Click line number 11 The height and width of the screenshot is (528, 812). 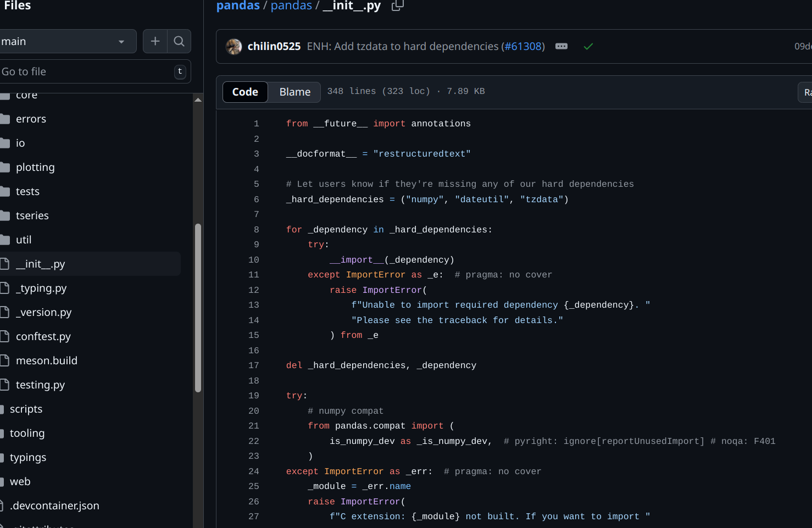pos(253,275)
